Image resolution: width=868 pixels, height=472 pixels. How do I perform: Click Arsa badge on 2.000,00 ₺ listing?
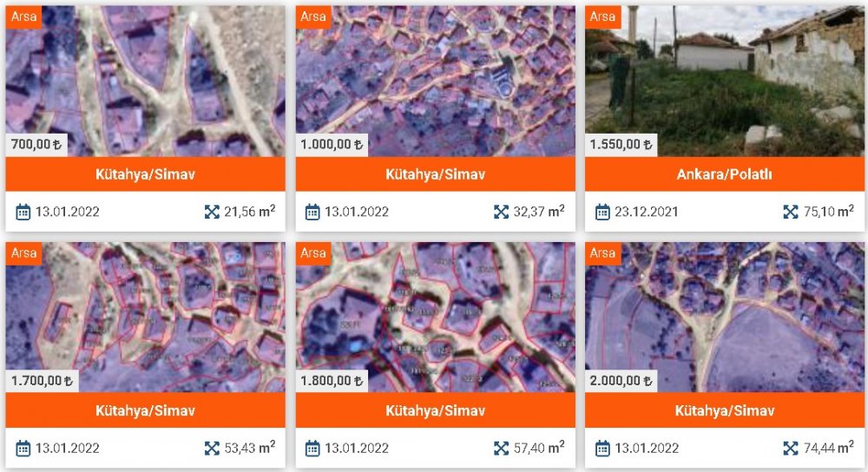click(x=602, y=252)
